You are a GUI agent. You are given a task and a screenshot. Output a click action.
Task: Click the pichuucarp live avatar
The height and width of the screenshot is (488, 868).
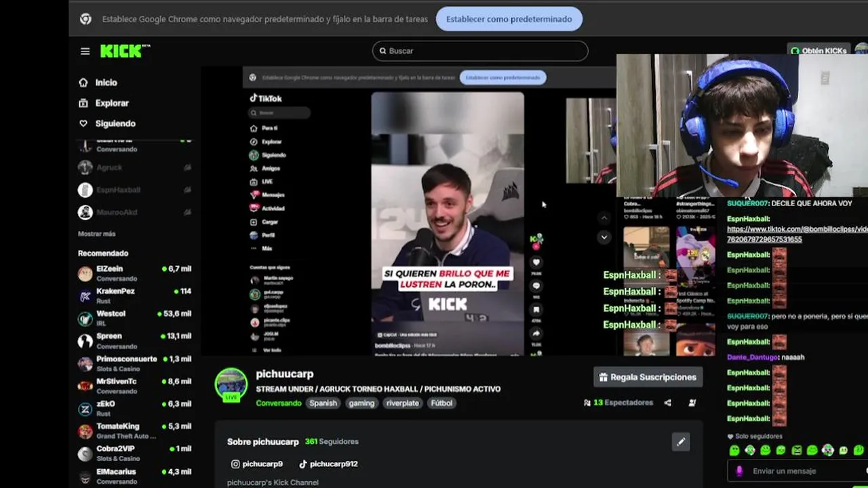[231, 384]
